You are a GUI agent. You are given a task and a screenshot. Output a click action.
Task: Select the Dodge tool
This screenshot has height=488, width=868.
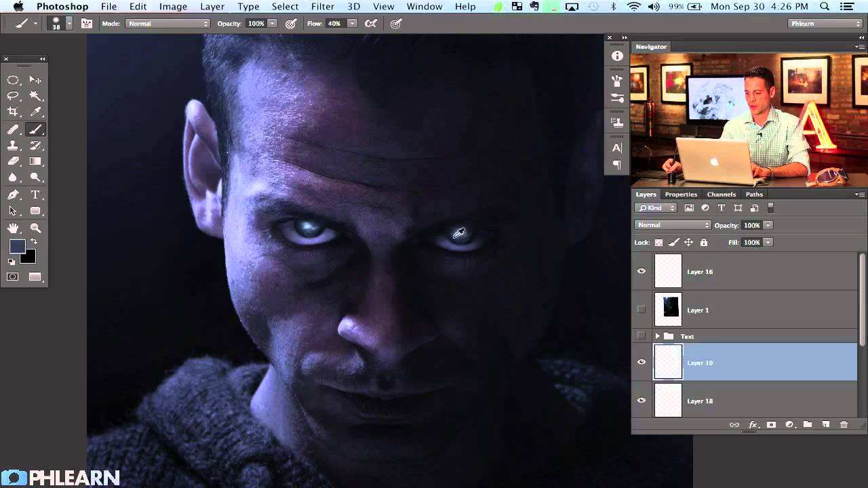pos(36,178)
